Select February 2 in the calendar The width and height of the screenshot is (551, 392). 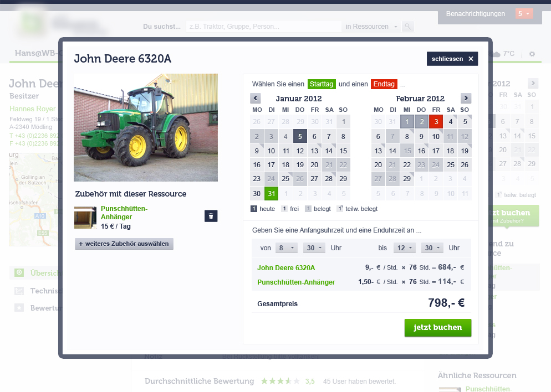pyautogui.click(x=421, y=122)
